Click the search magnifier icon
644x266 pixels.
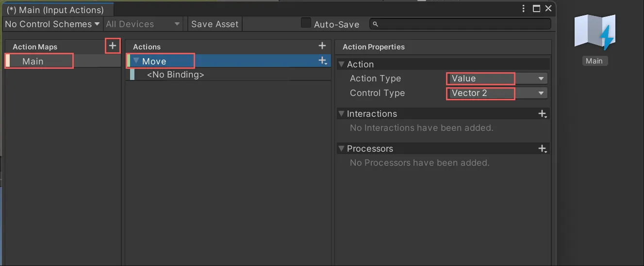(376, 24)
